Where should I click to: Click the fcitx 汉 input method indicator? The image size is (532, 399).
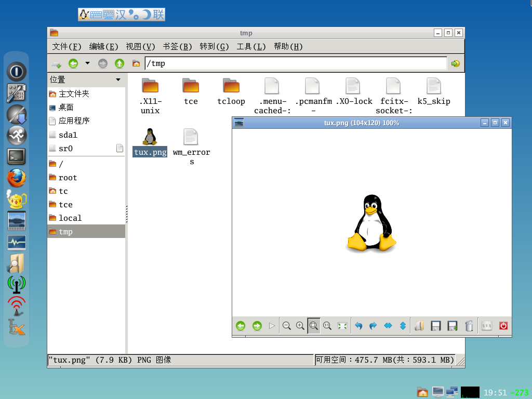pyautogui.click(x=121, y=15)
